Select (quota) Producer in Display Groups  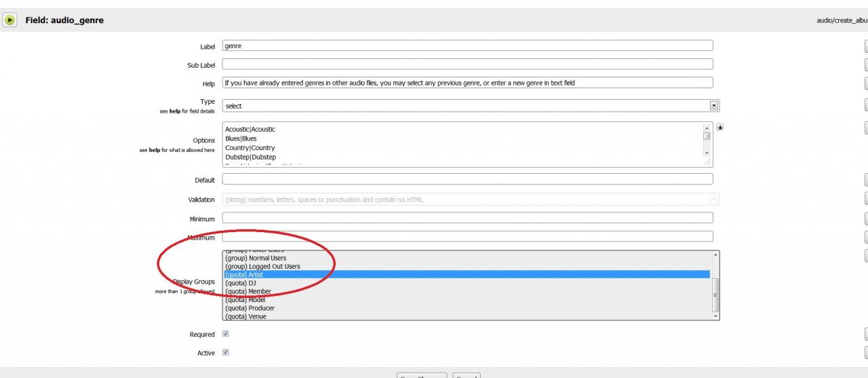[467, 308]
